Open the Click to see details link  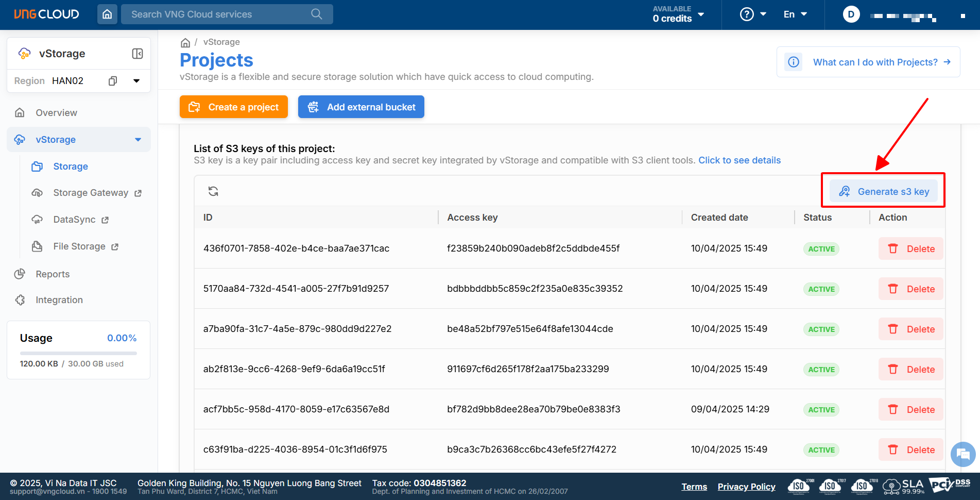point(739,160)
